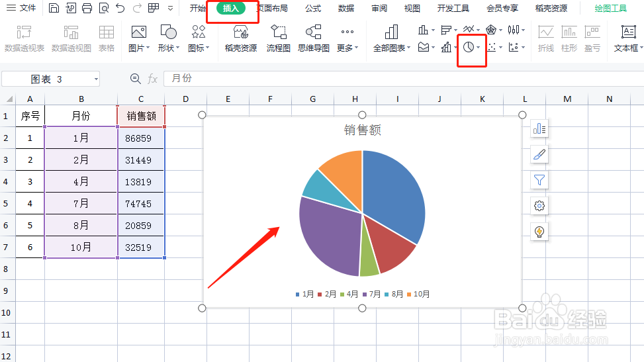Open chart style brush button beside chart
Screen dimensions: 644x362
(539, 155)
